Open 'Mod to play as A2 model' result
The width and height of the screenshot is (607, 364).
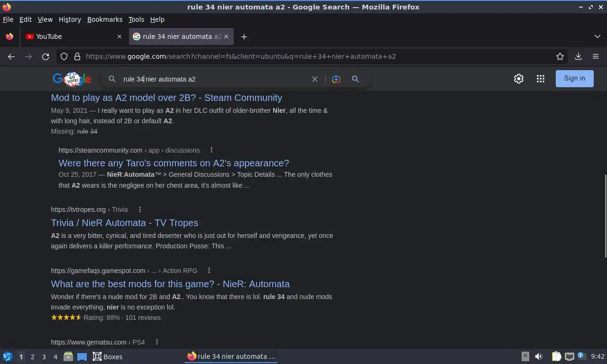point(166,98)
